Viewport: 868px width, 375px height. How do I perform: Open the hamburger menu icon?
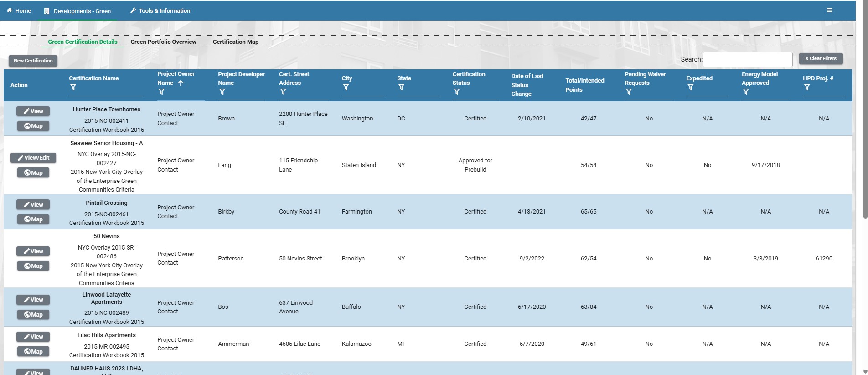point(829,10)
